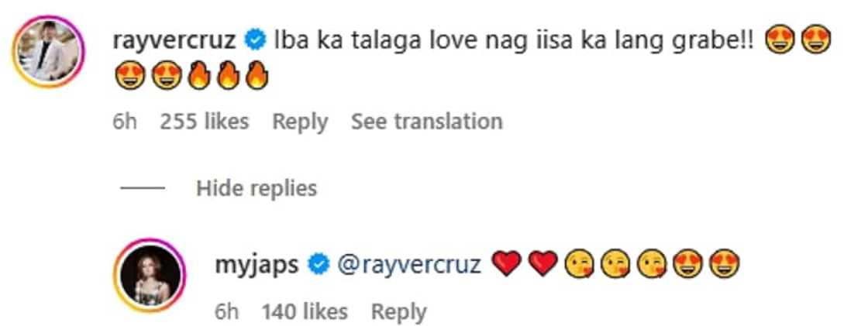View the 140 likes list
The image size is (868, 326).
coord(305,312)
